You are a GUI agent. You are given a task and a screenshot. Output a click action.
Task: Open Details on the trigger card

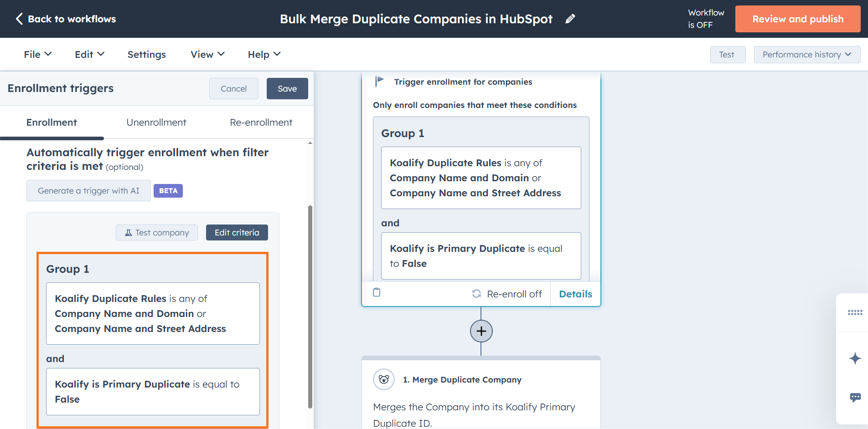coord(575,294)
